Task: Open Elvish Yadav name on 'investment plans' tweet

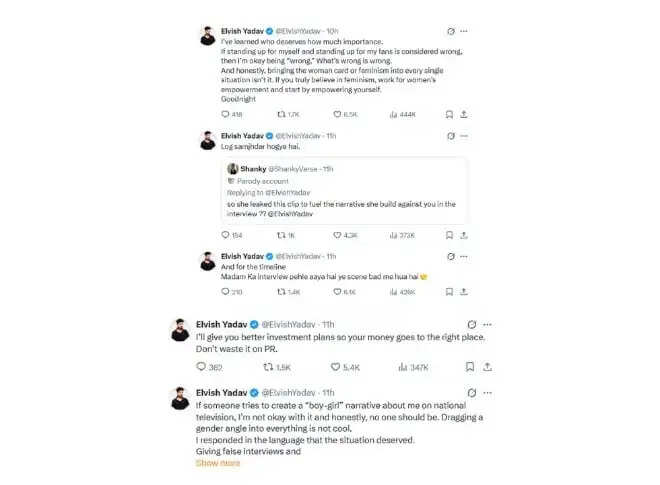Action: [221, 324]
